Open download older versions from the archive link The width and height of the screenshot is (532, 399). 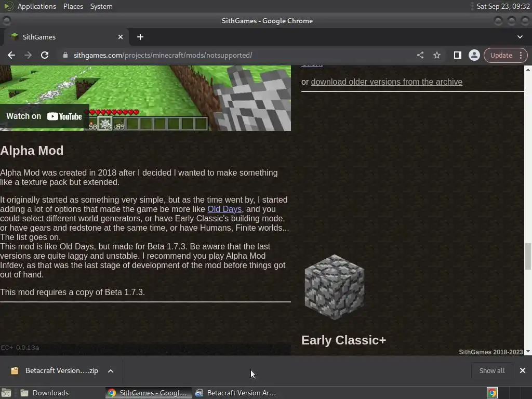pyautogui.click(x=387, y=82)
